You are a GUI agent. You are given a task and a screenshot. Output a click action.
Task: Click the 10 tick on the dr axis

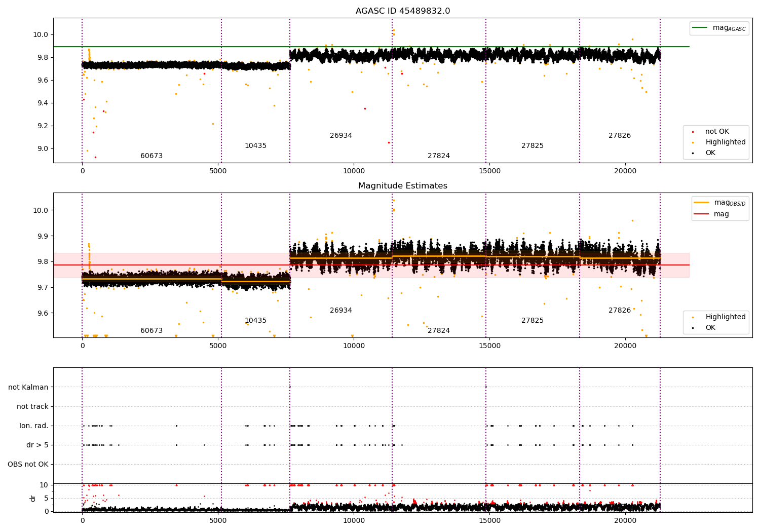44,485
